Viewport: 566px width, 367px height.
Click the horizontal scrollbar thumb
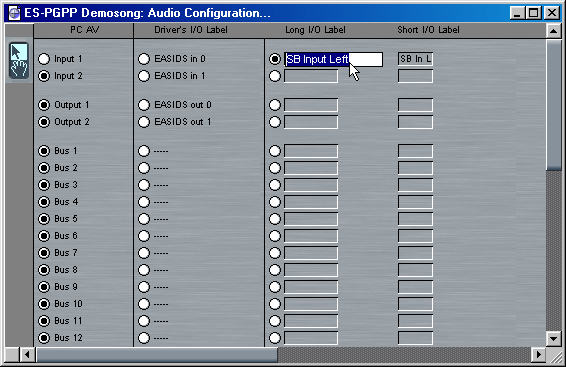click(156, 355)
